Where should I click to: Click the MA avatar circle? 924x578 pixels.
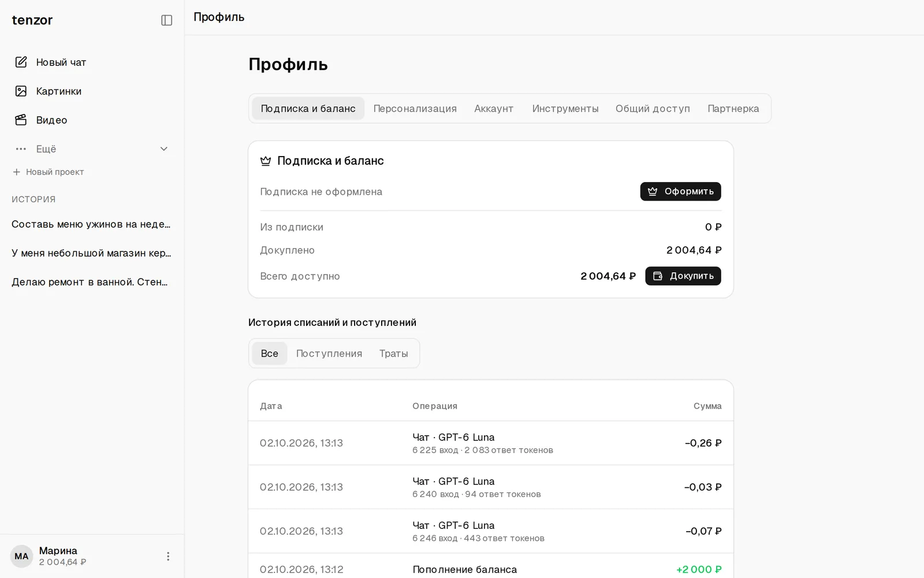(x=21, y=556)
